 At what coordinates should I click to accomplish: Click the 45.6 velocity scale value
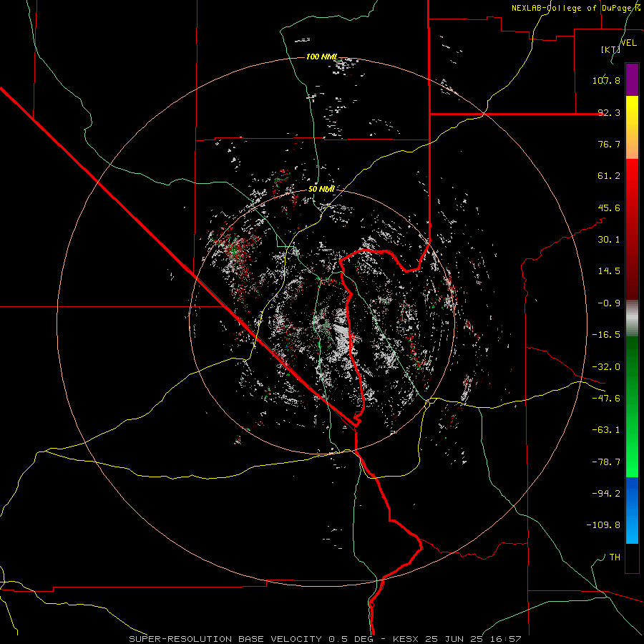pyautogui.click(x=609, y=208)
